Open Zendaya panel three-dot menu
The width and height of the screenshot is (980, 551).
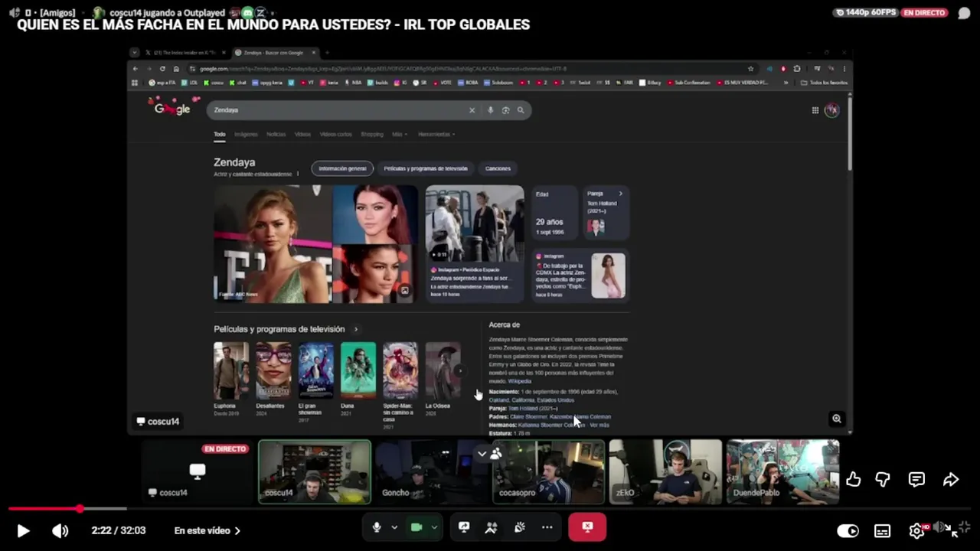(298, 174)
